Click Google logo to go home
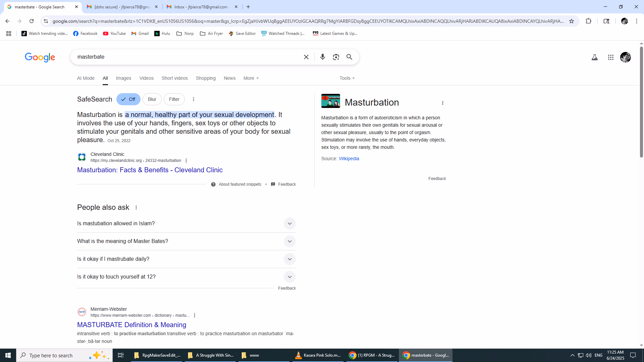This screenshot has width=644, height=362. pos(40,57)
